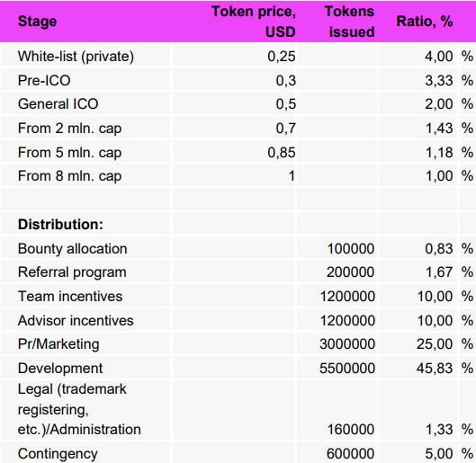The width and height of the screenshot is (476, 463).
Task: Click the General ICO row label
Action: coord(58,104)
